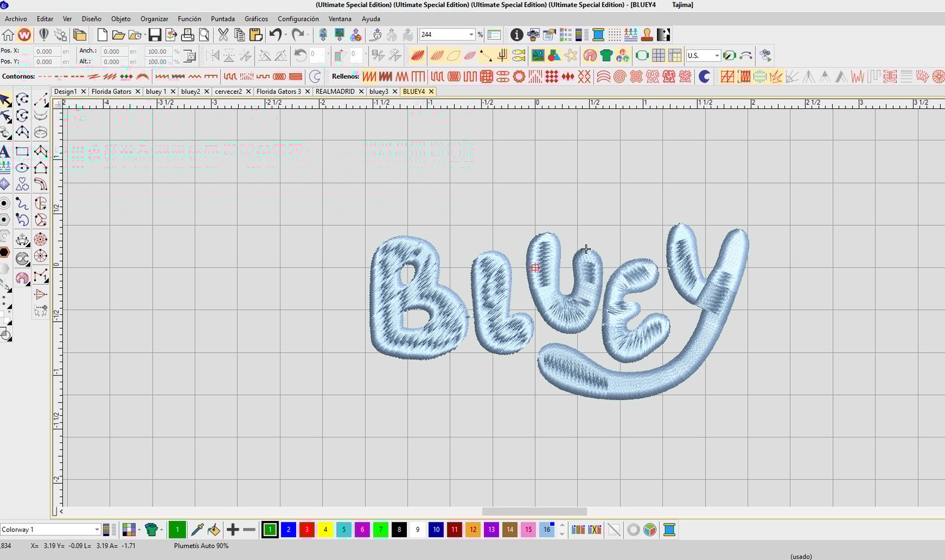Image resolution: width=945 pixels, height=560 pixels.
Task: Redo the last undone action
Action: (x=297, y=35)
